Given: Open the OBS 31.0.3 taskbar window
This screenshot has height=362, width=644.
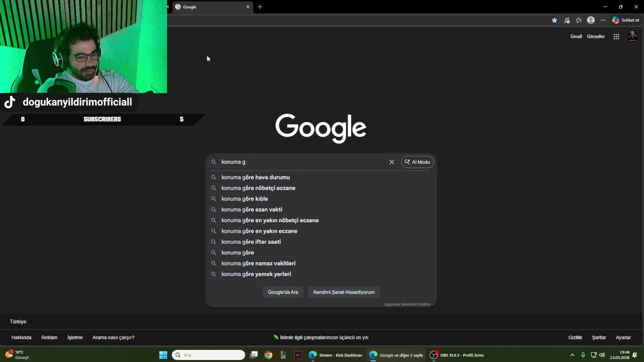Looking at the screenshot, I should pyautogui.click(x=457, y=355).
